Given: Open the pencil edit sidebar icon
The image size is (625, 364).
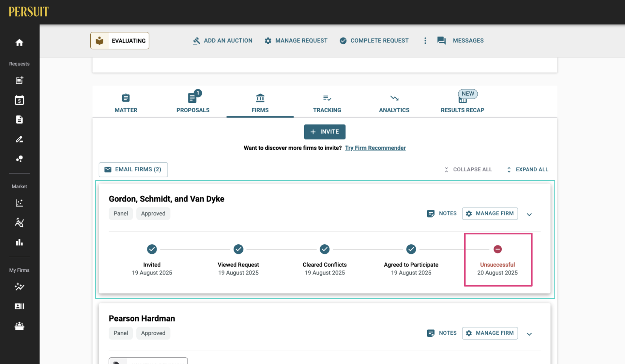Looking at the screenshot, I should pos(19,139).
